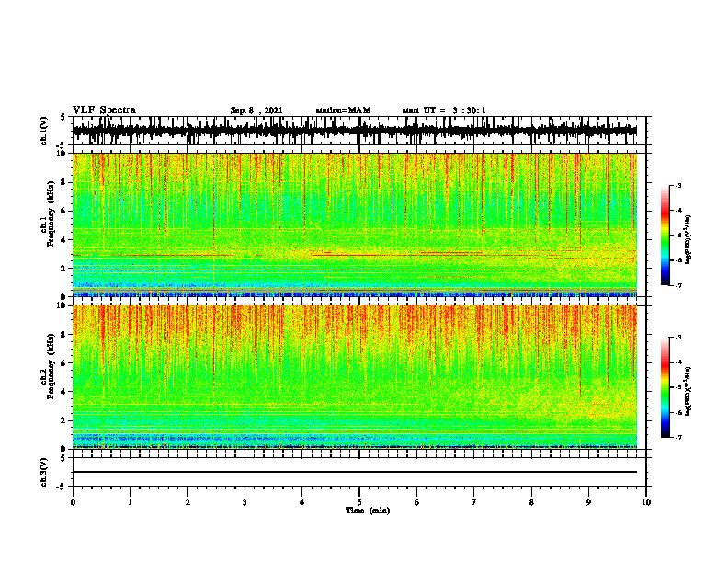Click the 10 tick on the time axis
Image resolution: width=728 pixels, height=563 pixels.
[646, 502]
